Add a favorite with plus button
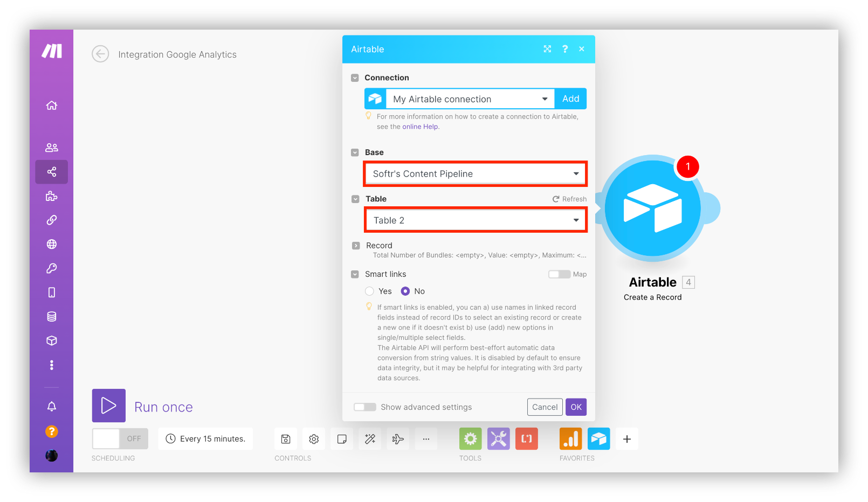868x502 pixels. pos(627,439)
